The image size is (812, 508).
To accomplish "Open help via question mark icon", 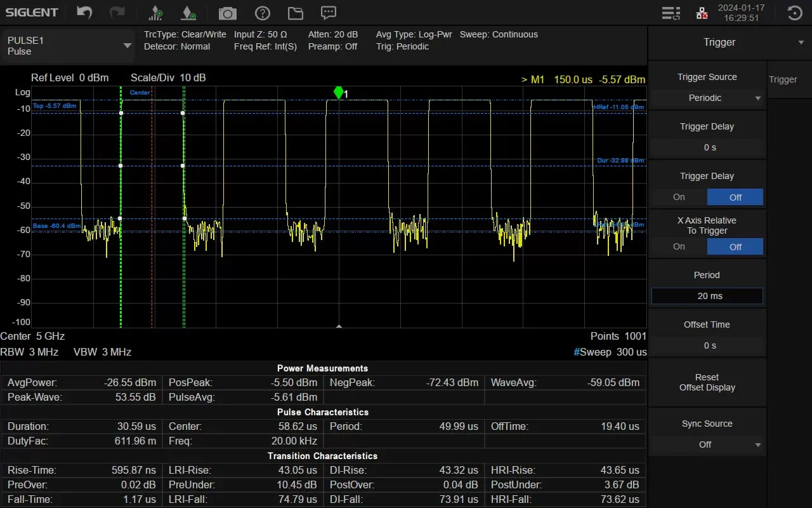I will [262, 13].
